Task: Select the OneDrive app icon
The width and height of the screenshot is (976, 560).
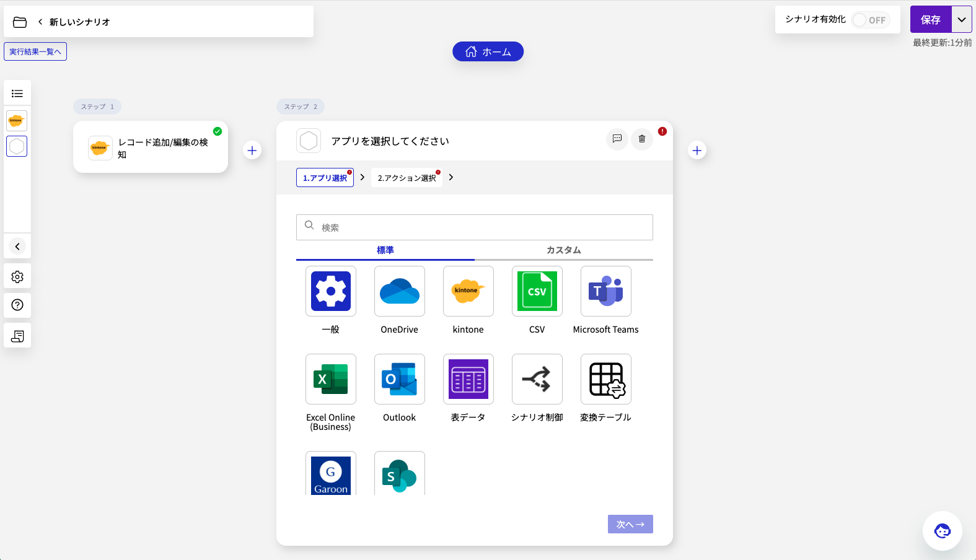Action: click(x=399, y=291)
